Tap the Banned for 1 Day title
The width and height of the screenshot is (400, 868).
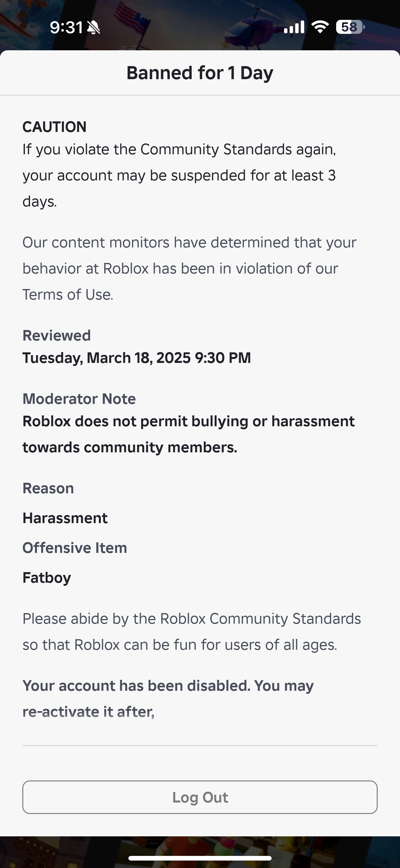[200, 73]
